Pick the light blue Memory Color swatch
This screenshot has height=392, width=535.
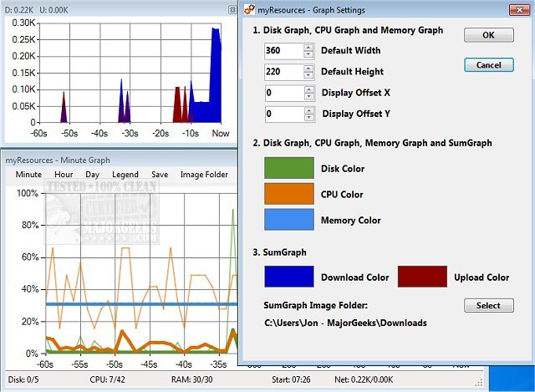pos(289,220)
